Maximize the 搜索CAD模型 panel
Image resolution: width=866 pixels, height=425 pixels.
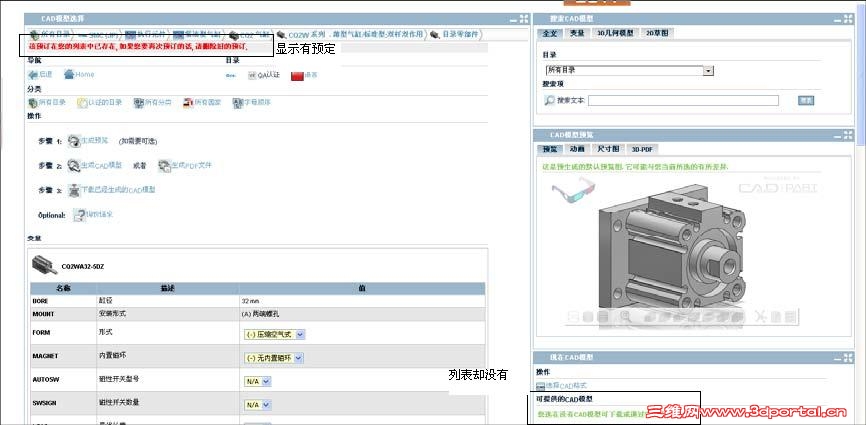[848, 19]
